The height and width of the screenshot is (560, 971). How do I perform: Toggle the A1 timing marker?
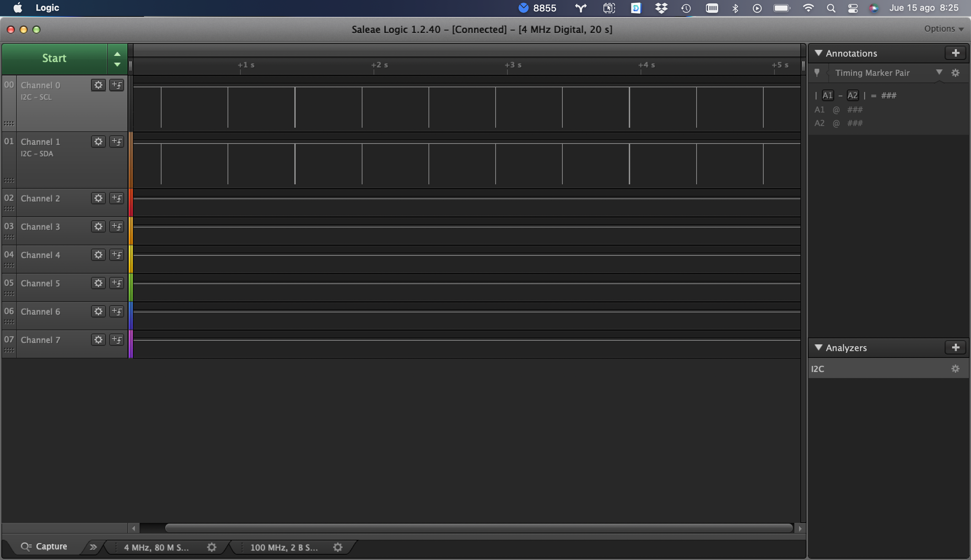(827, 95)
